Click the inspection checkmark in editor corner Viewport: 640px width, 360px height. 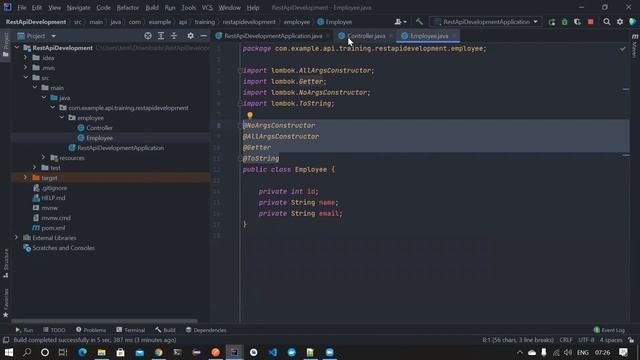622,49
